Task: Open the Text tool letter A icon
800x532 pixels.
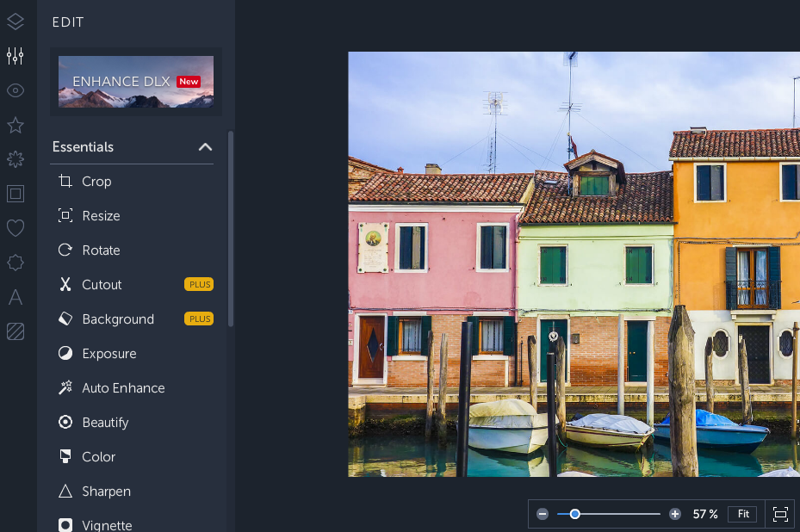Action: coord(16,297)
